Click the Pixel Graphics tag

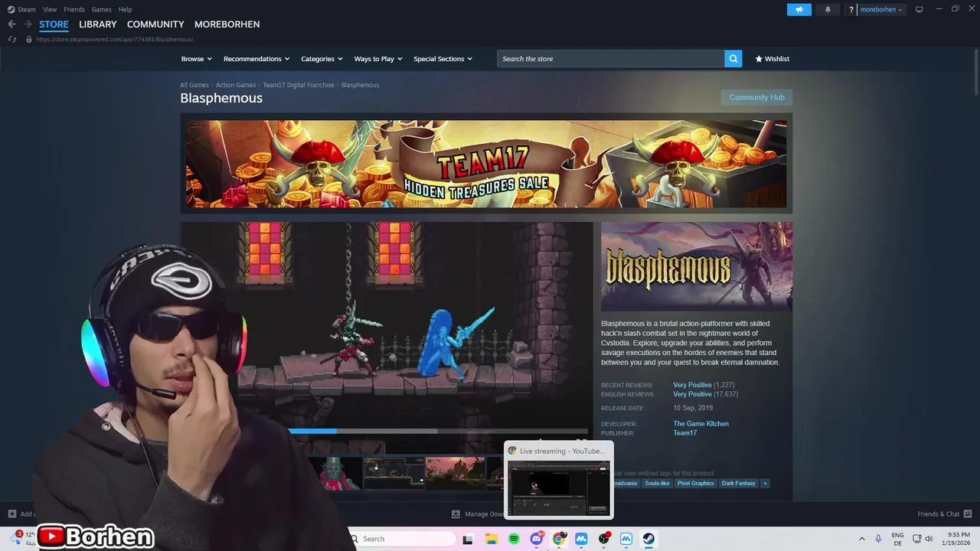[x=695, y=484]
